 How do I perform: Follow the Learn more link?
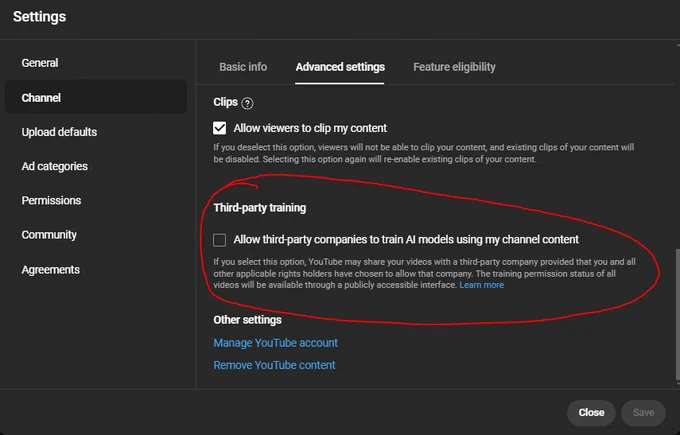481,285
